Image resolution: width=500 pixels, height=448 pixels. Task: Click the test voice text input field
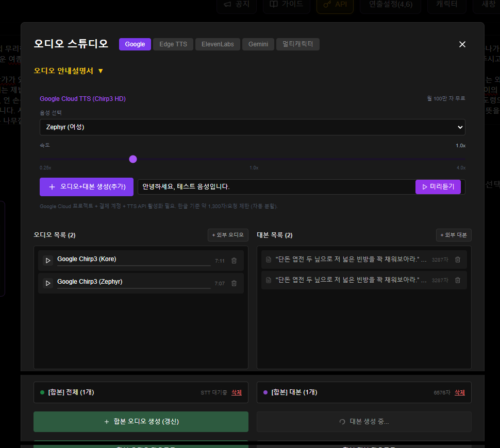click(276, 187)
